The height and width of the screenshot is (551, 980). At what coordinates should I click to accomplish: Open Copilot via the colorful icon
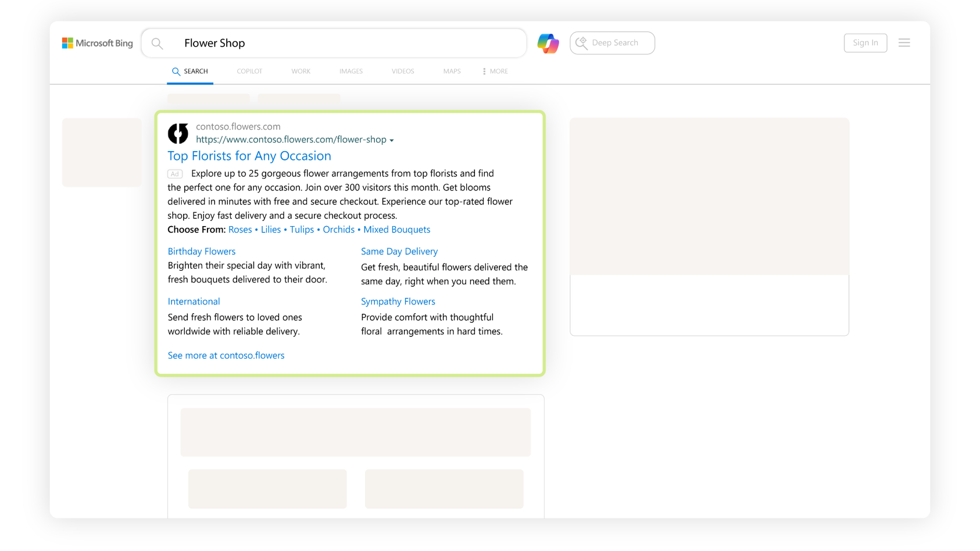tap(548, 43)
